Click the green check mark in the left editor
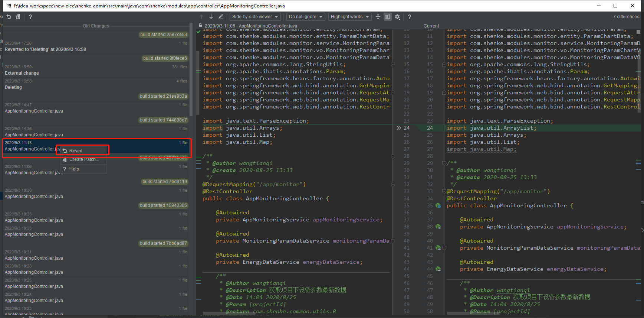 coord(198,32)
